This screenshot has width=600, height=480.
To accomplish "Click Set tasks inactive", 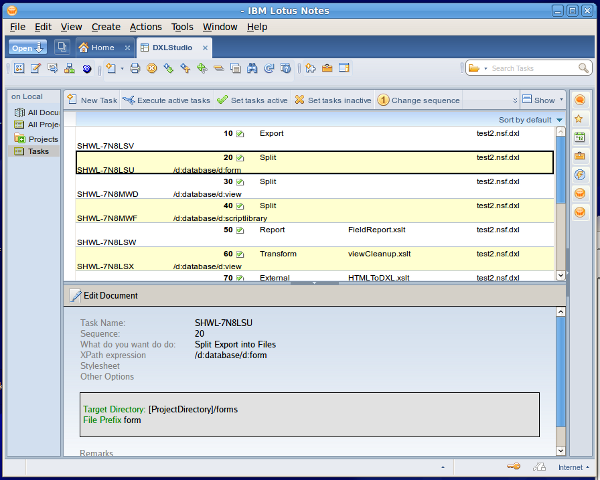I will click(x=333, y=100).
